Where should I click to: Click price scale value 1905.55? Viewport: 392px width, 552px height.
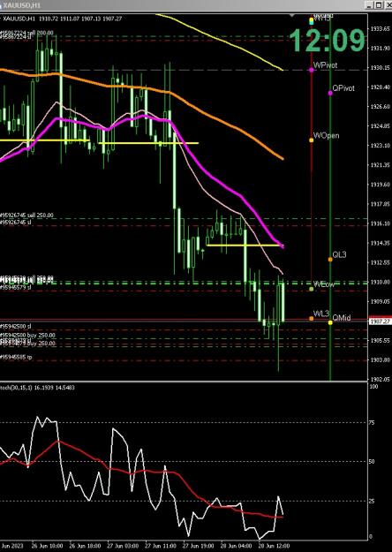pyautogui.click(x=380, y=340)
